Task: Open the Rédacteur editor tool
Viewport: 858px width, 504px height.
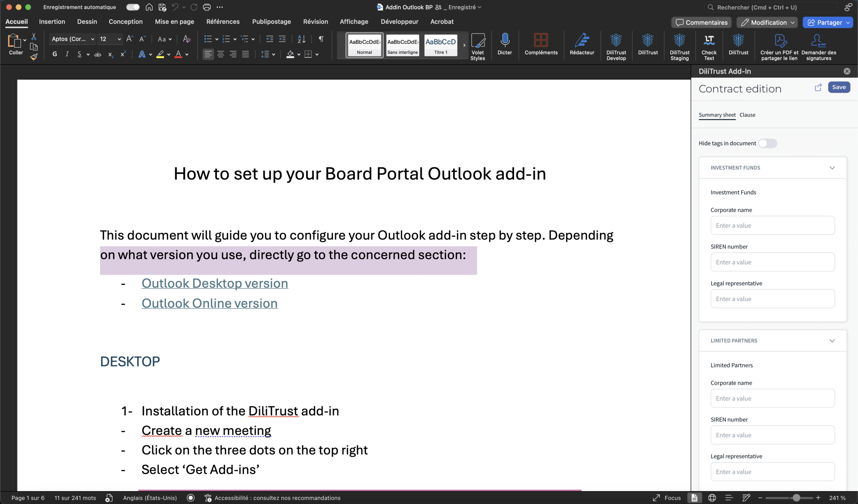Action: 581,41
